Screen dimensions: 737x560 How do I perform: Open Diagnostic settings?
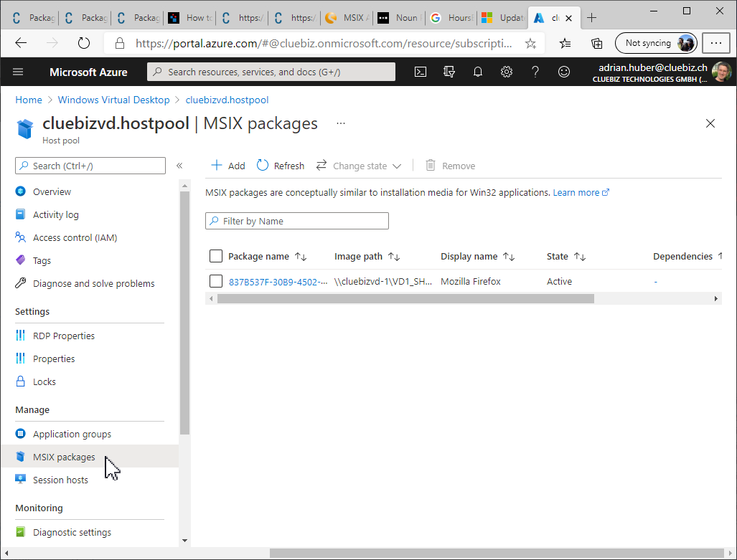pos(72,532)
